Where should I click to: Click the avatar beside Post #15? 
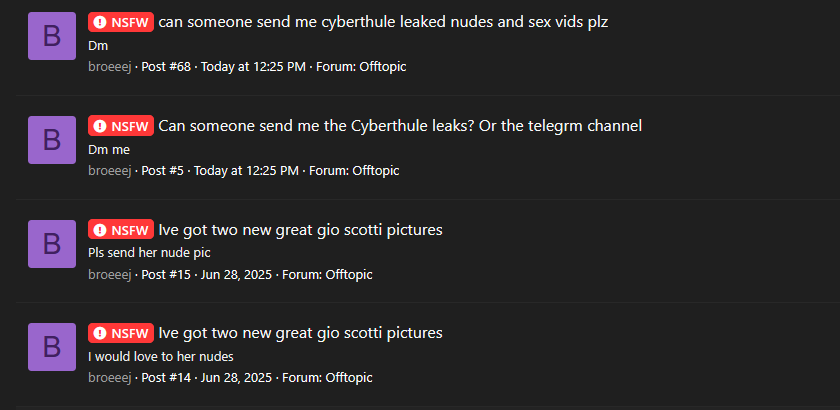(x=52, y=244)
